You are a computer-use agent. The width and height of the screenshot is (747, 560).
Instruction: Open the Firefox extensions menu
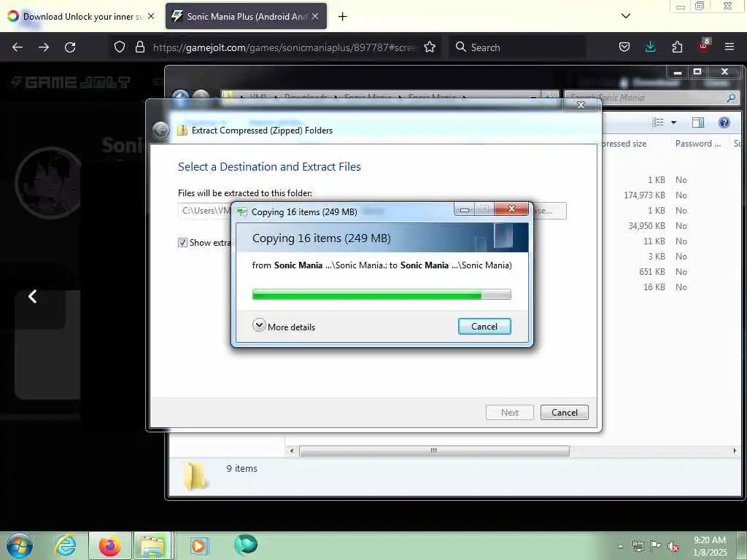[x=677, y=47]
